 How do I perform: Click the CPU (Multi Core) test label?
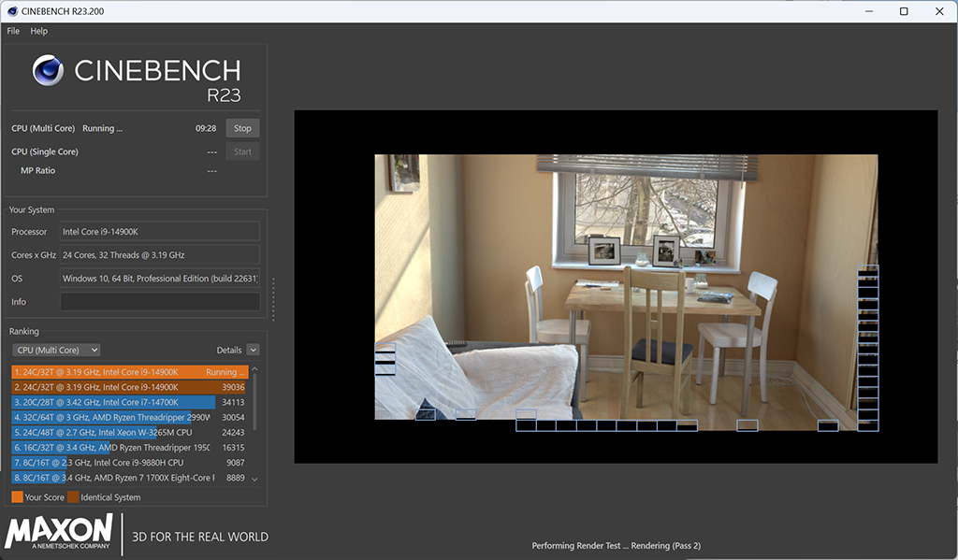pos(43,128)
